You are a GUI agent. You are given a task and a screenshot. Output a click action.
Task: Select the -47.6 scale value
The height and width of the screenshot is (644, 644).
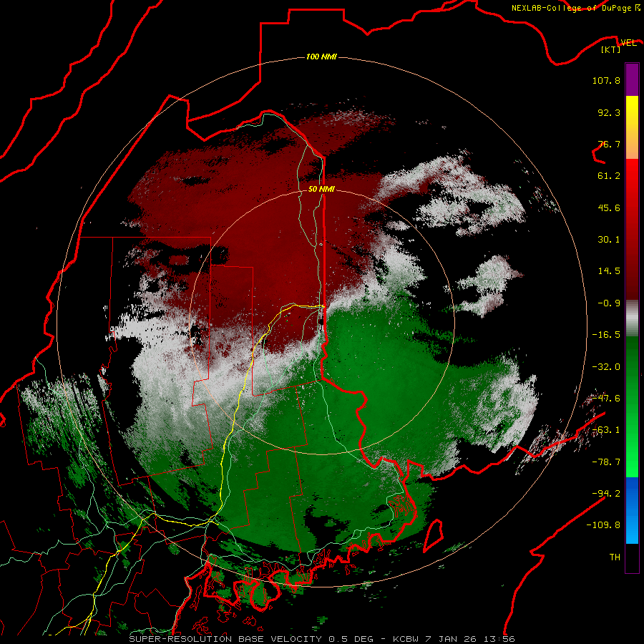click(606, 399)
